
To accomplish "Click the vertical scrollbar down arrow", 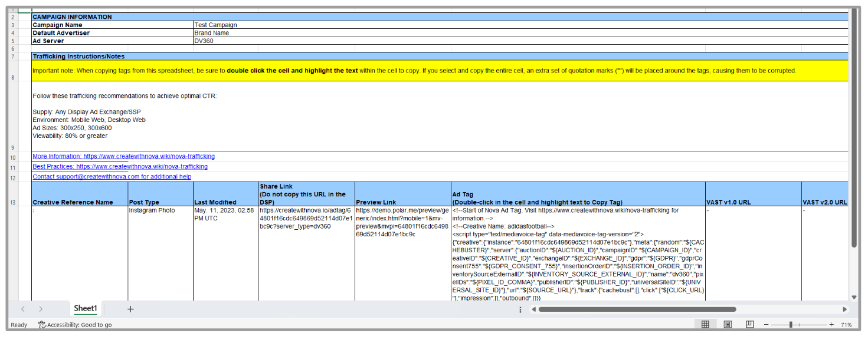I will click(x=854, y=298).
